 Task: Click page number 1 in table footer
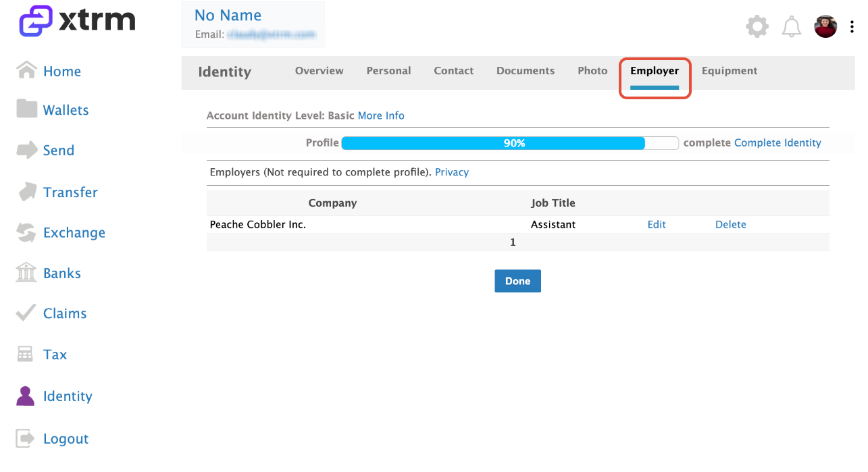(513, 242)
